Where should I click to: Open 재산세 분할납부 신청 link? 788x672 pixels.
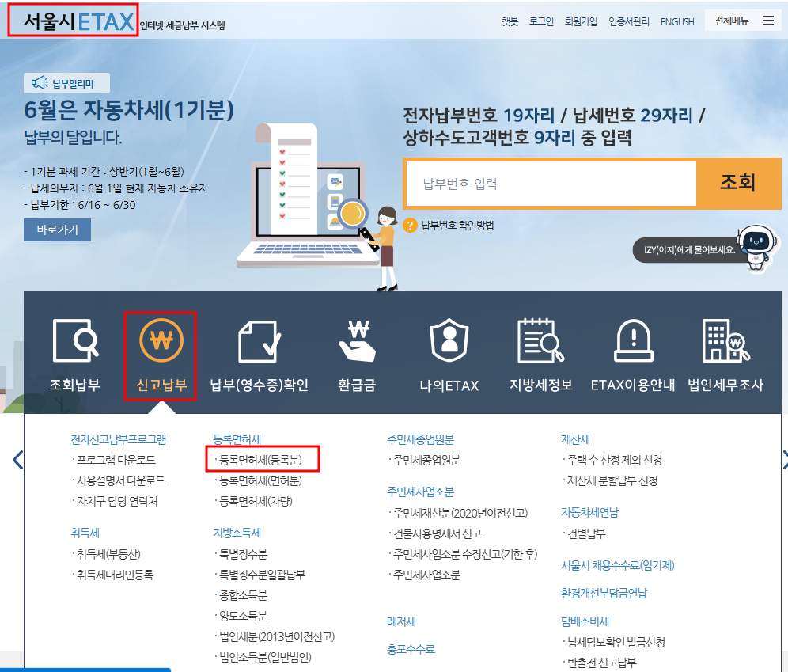coord(612,480)
